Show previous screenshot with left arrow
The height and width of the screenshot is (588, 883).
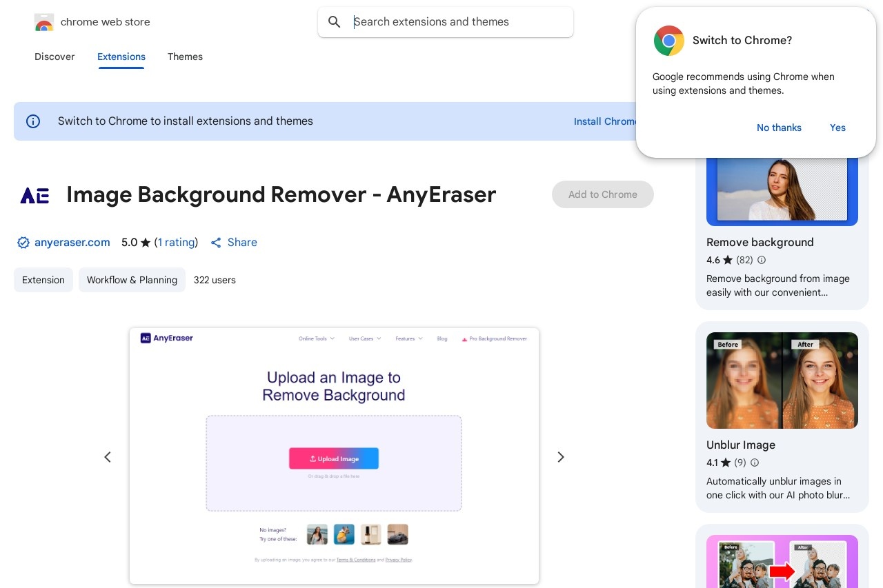(x=108, y=457)
